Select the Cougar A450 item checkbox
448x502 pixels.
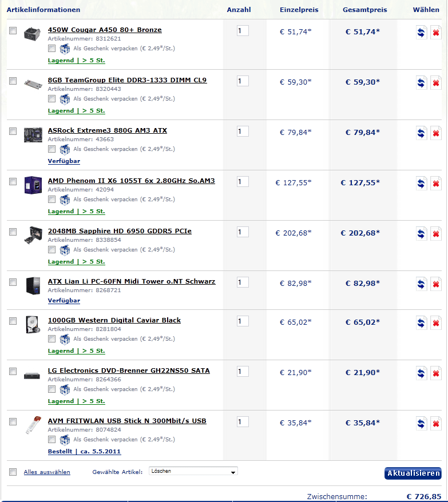13,31
